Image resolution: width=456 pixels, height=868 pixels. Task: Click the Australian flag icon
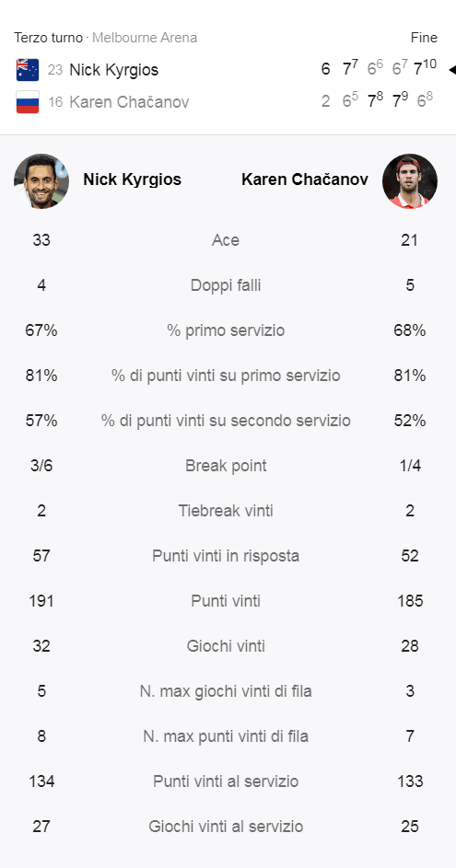point(28,70)
